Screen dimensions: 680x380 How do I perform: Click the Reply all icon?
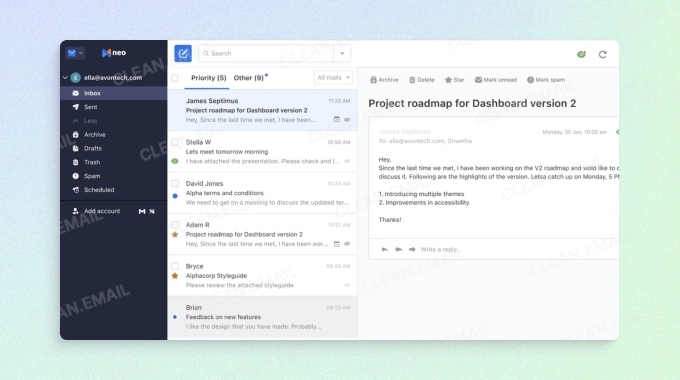(x=398, y=249)
